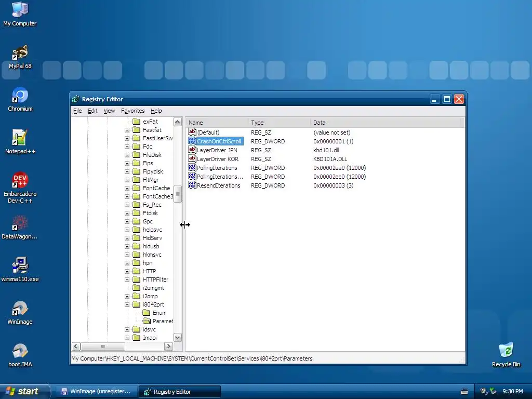Expand the HTTP key node

[127, 271]
